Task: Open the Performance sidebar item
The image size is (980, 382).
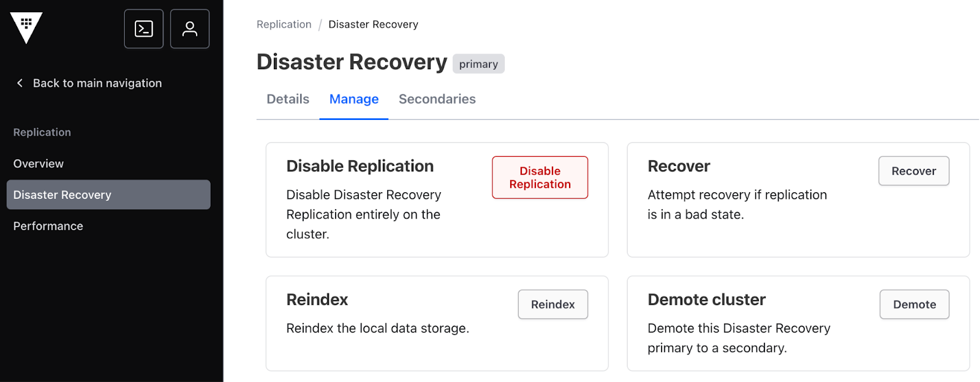Action: (x=48, y=226)
